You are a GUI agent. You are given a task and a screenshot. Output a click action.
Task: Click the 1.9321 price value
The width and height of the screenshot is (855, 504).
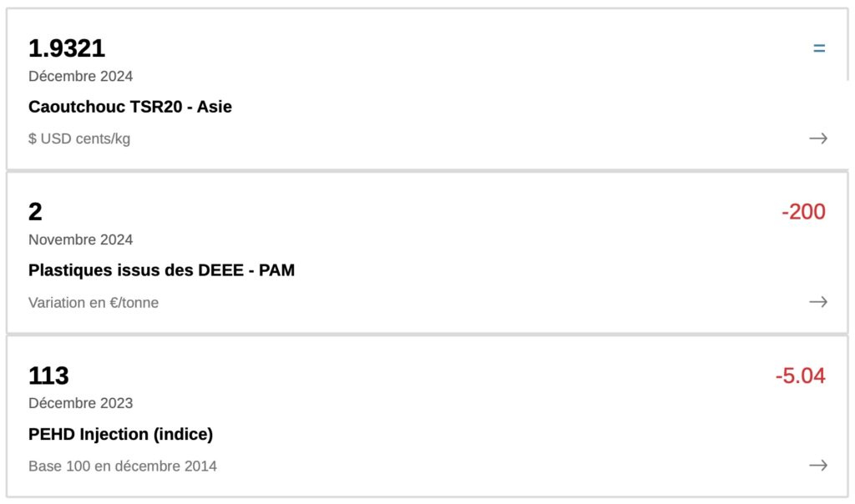pyautogui.click(x=67, y=48)
